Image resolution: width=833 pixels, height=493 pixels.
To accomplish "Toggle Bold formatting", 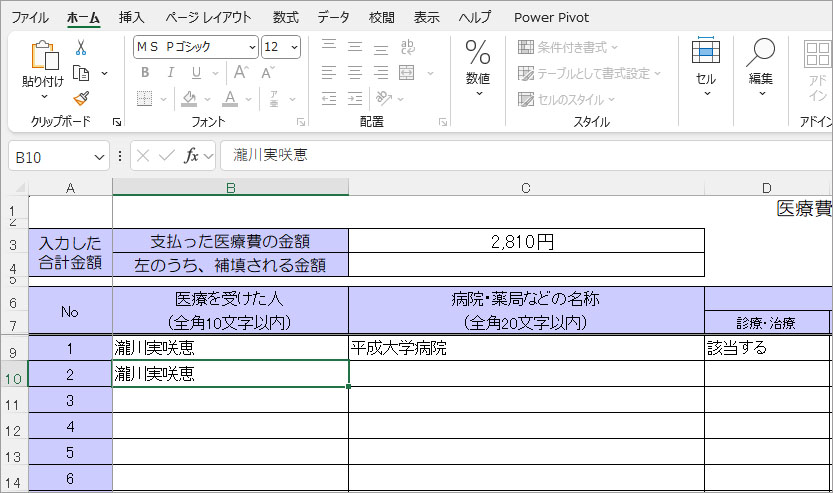I will [145, 72].
